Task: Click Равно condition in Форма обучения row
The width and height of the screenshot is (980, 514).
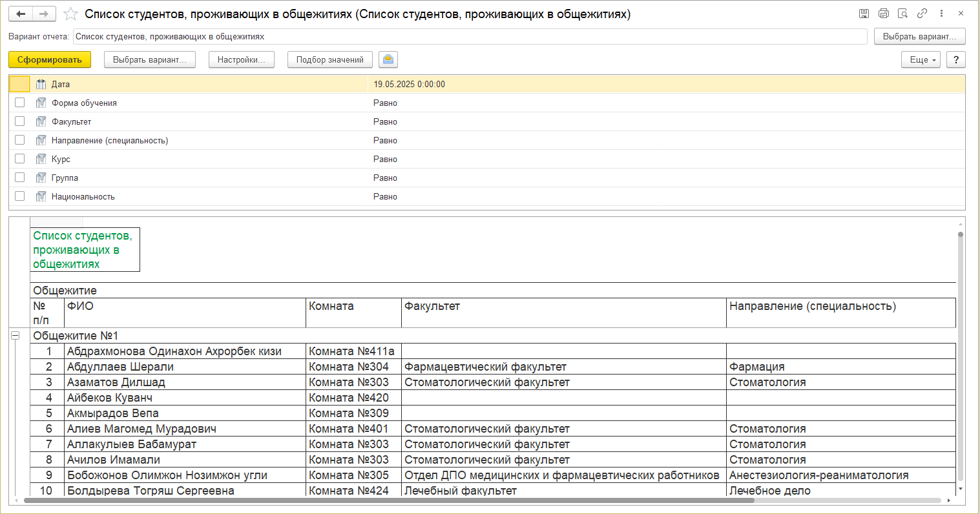Action: click(x=385, y=103)
